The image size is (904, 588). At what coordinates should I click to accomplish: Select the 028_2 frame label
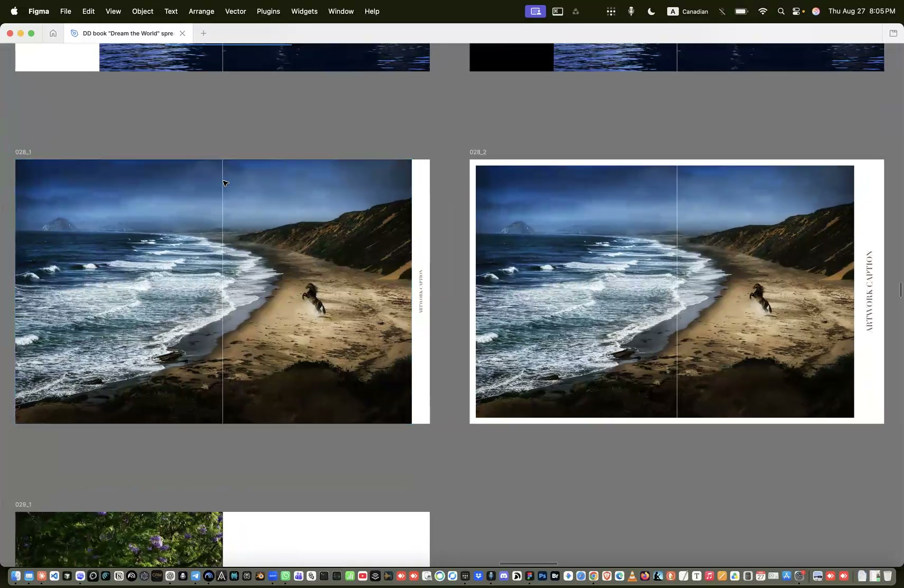[478, 152]
